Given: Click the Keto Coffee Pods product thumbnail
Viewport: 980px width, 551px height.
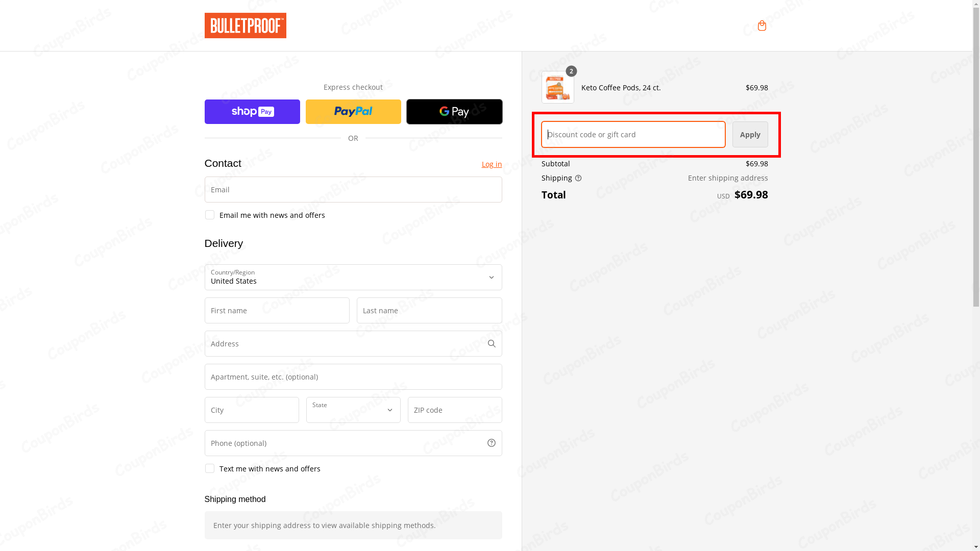Looking at the screenshot, I should click(557, 87).
